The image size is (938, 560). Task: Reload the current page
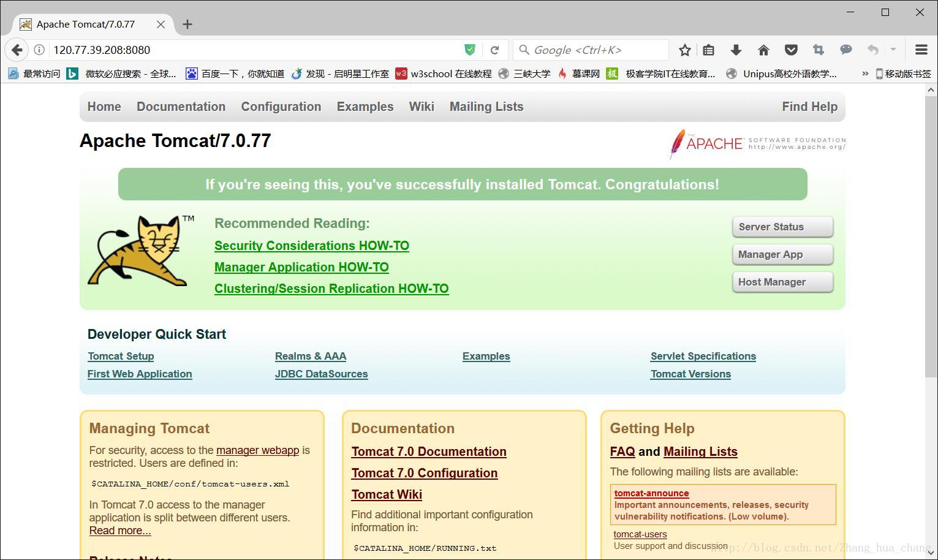(x=494, y=50)
